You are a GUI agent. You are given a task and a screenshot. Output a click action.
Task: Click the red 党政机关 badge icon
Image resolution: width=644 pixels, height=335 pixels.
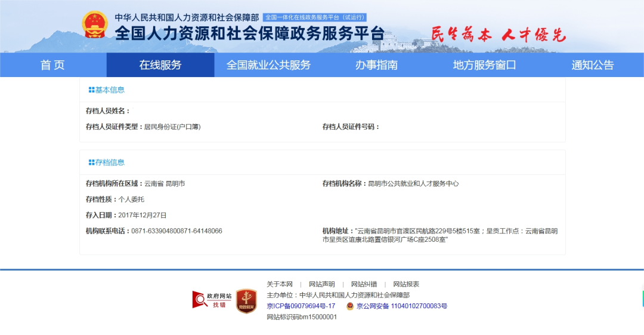tap(246, 301)
